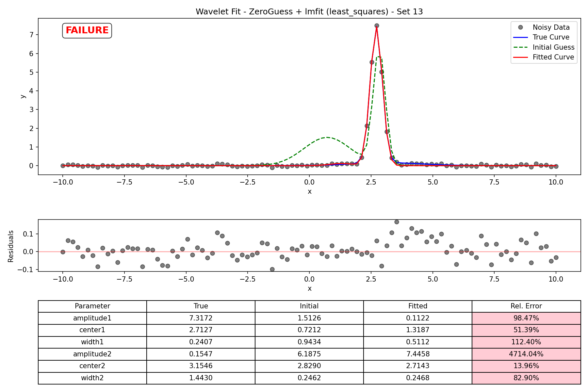Click the 'amplitude2' row label

(92, 354)
